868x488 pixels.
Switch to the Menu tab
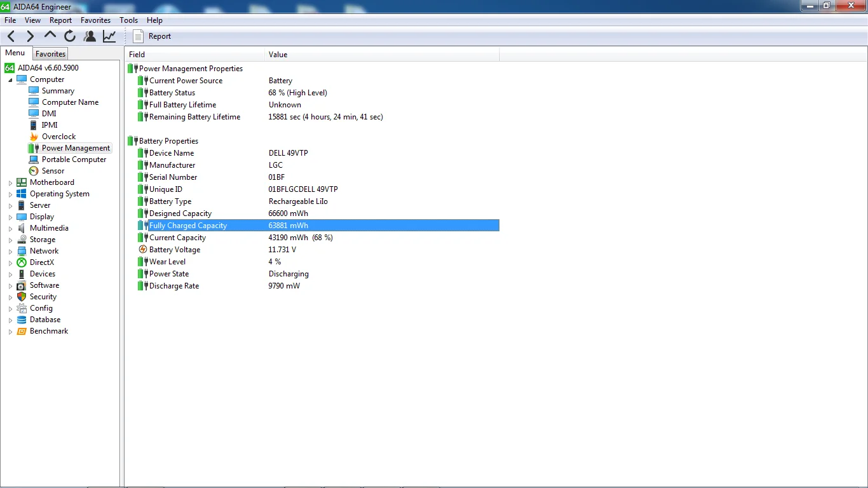coord(15,53)
